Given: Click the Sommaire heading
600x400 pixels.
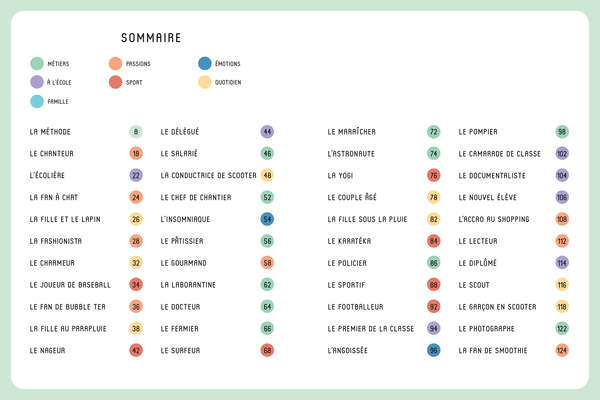Looking at the screenshot, I should (150, 38).
